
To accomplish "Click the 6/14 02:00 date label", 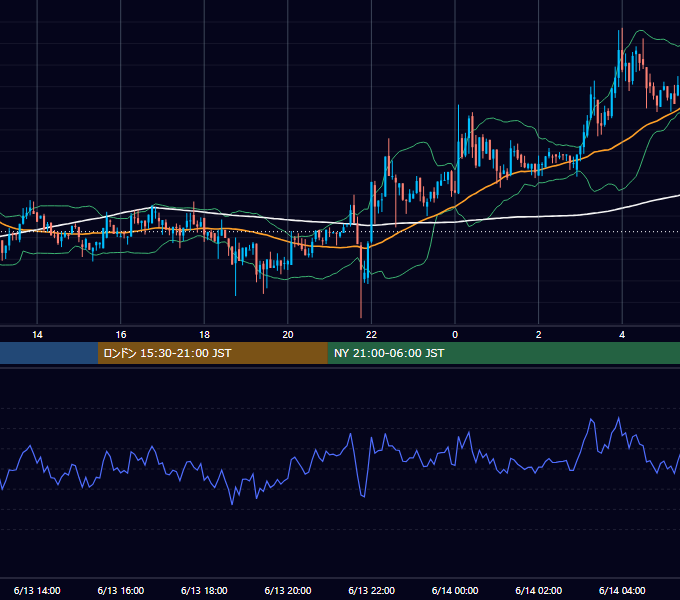I will pyautogui.click(x=538, y=590).
